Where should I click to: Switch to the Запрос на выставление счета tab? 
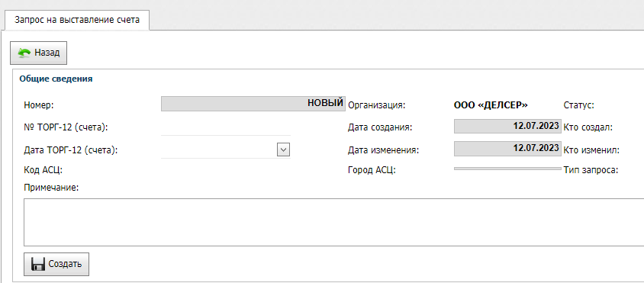click(77, 20)
